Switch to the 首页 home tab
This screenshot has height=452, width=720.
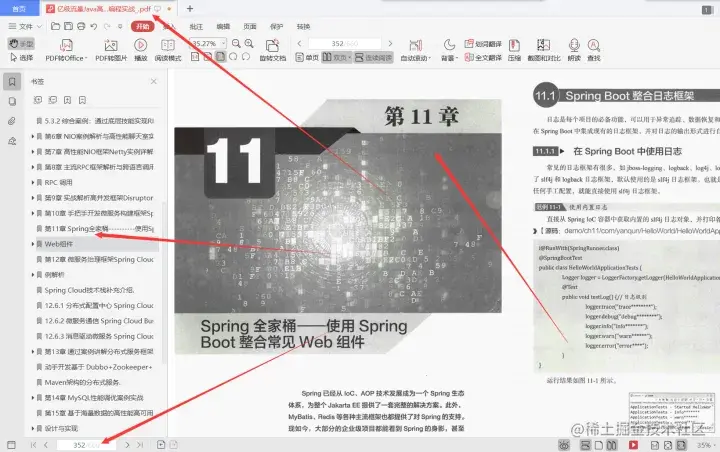pos(19,9)
